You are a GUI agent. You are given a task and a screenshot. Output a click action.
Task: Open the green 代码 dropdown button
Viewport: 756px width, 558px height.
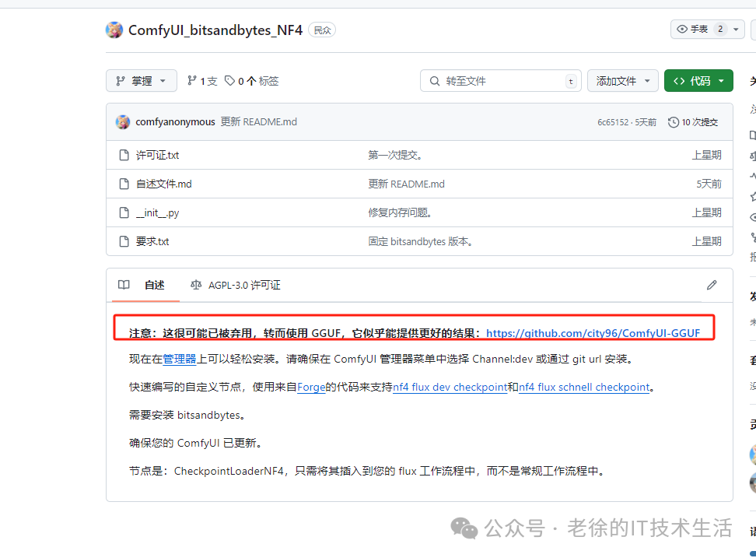[x=698, y=80]
